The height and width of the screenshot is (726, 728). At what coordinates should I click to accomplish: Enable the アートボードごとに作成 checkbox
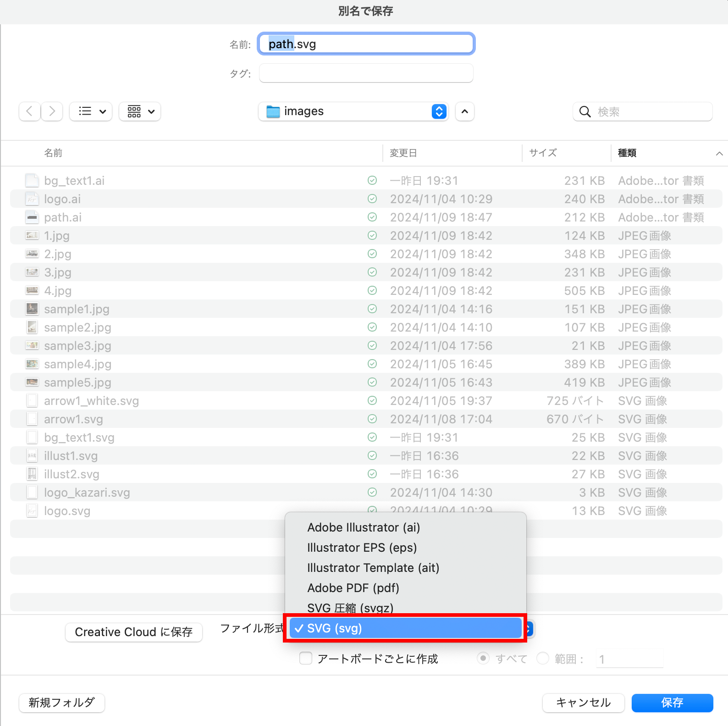coord(306,659)
